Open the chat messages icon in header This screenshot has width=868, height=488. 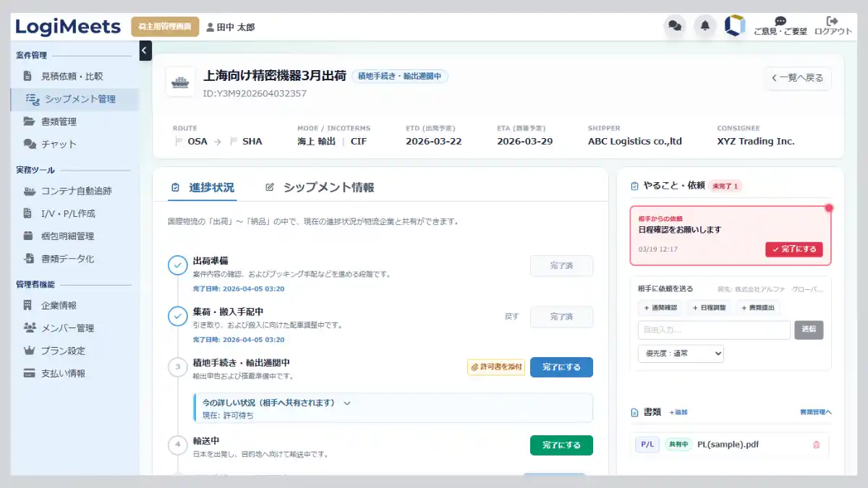(x=674, y=26)
